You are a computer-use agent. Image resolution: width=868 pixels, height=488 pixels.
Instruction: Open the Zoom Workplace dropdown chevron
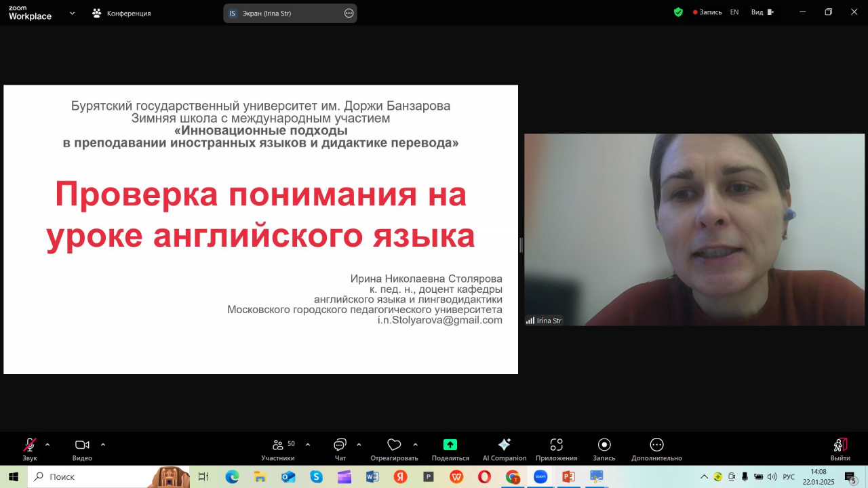(72, 13)
